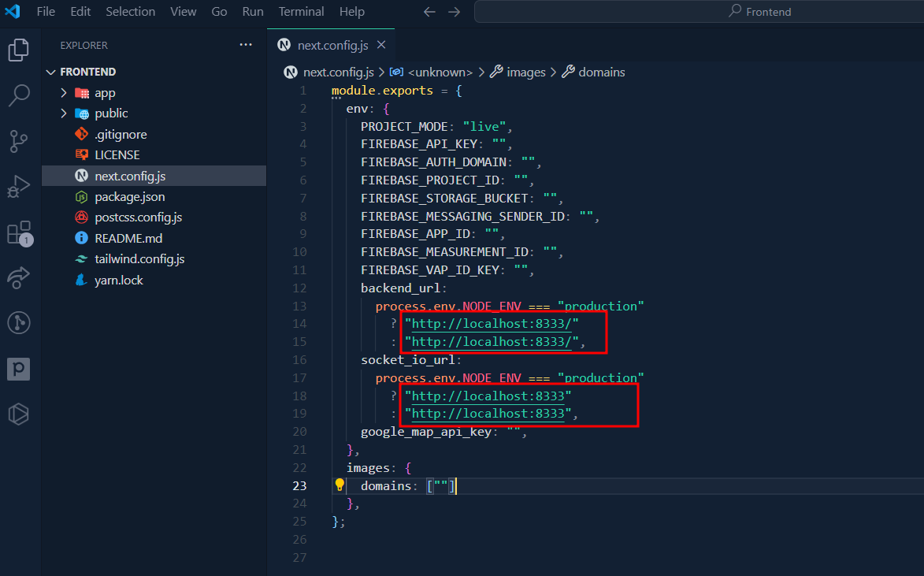Select the next.config.js editor tab
Viewport: 924px width, 576px height.
pos(331,46)
